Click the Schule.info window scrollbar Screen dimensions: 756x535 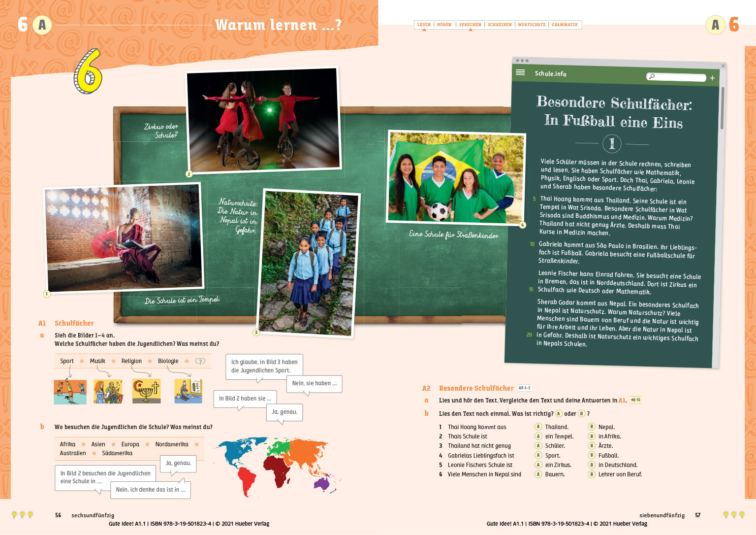(723, 108)
